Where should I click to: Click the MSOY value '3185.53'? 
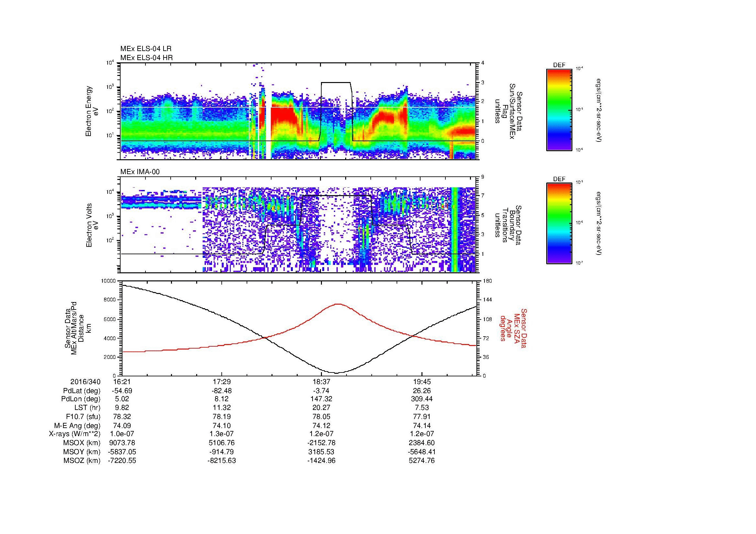point(321,452)
